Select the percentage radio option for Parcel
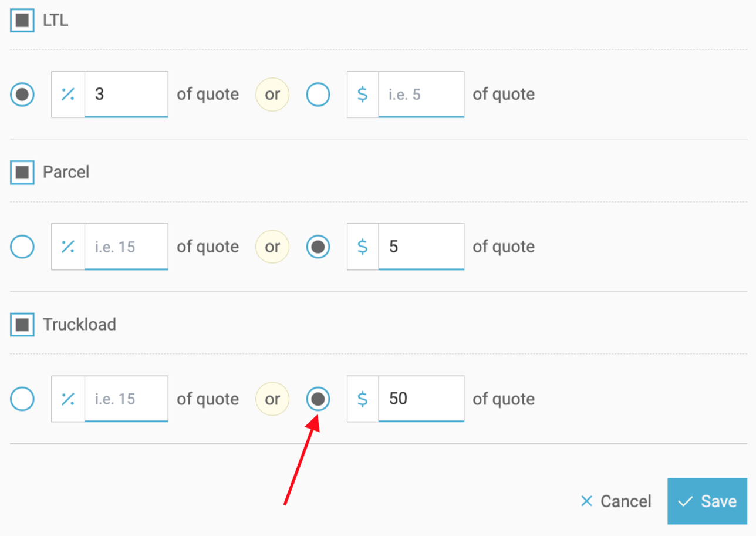The height and width of the screenshot is (536, 756). (x=22, y=247)
